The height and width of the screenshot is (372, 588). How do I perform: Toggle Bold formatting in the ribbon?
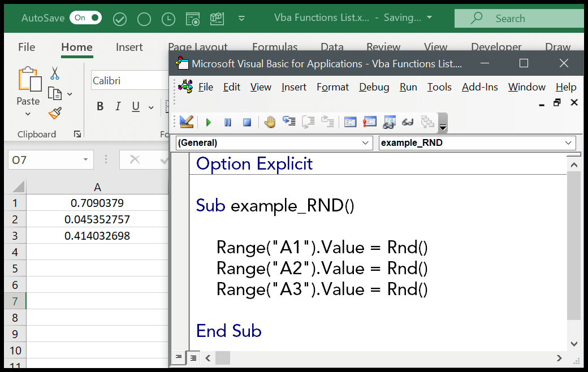click(100, 106)
